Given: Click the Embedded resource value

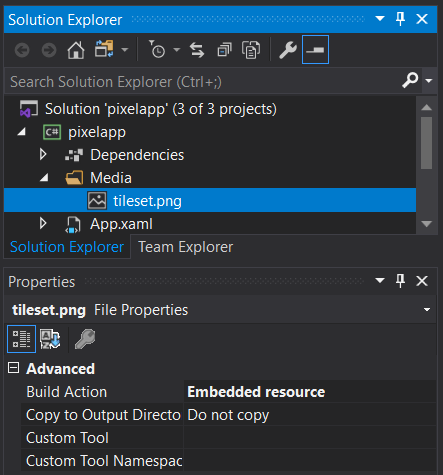Looking at the screenshot, I should (x=256, y=392).
